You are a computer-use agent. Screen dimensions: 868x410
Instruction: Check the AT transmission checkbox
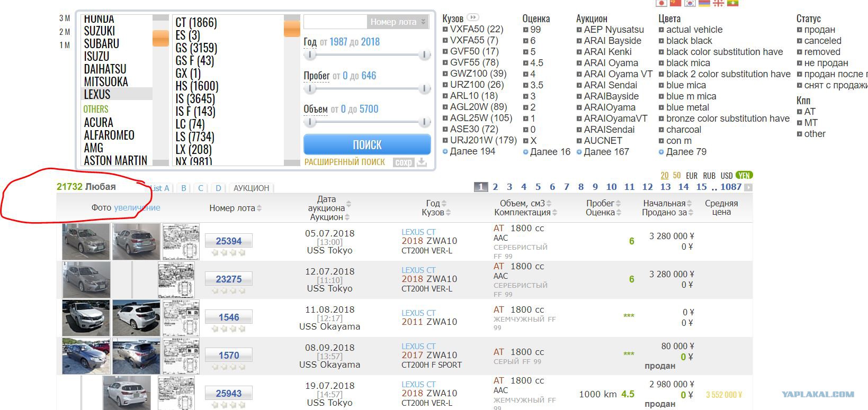coord(800,112)
